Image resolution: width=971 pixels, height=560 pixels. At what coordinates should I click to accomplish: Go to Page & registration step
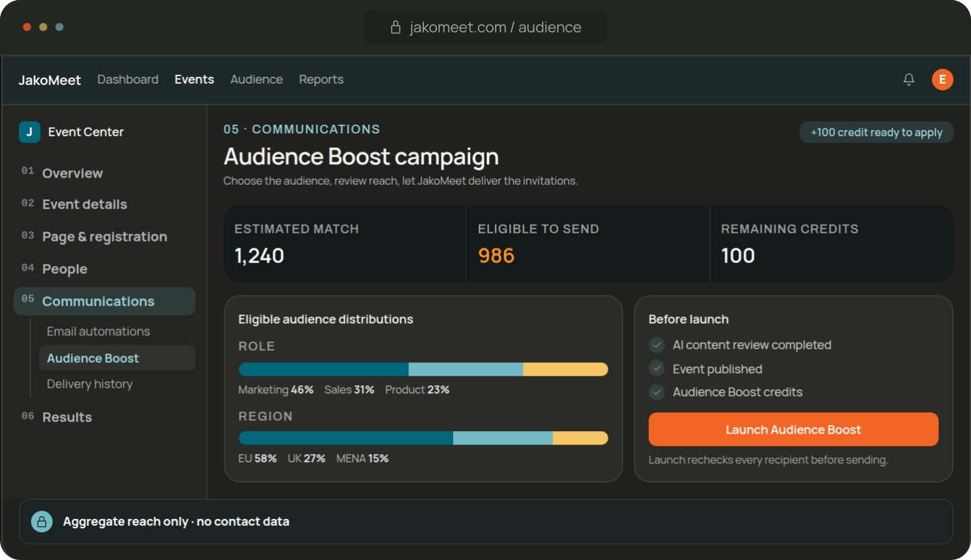[x=105, y=237]
